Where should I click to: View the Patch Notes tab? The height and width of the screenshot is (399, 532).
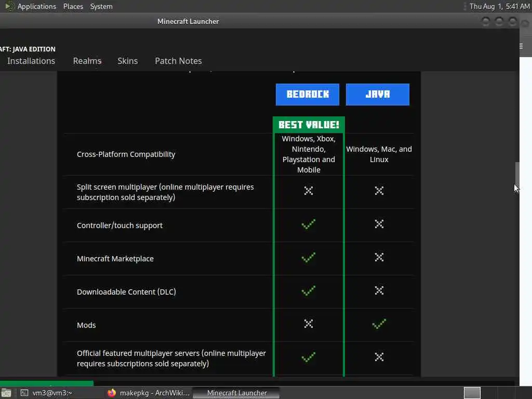coord(179,61)
